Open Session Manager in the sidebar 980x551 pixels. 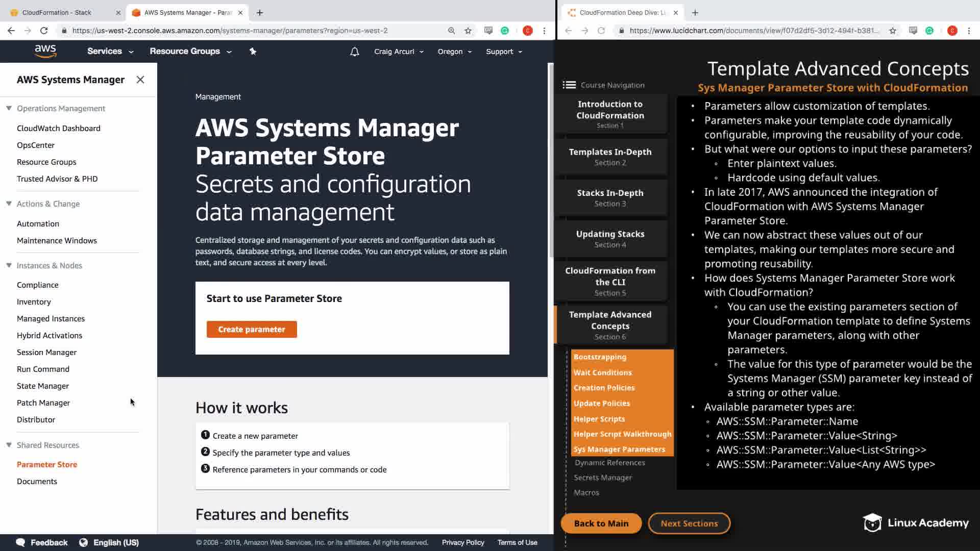[x=46, y=352]
